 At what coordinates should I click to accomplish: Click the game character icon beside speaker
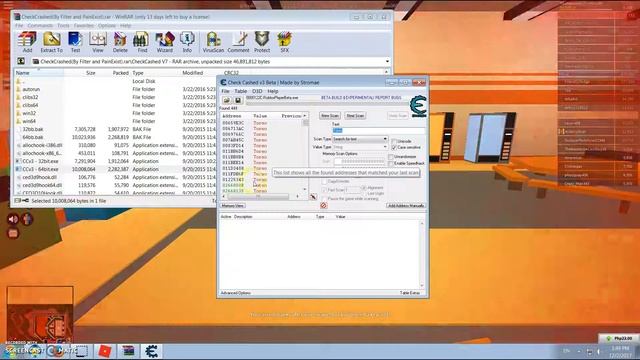[x=27, y=219]
